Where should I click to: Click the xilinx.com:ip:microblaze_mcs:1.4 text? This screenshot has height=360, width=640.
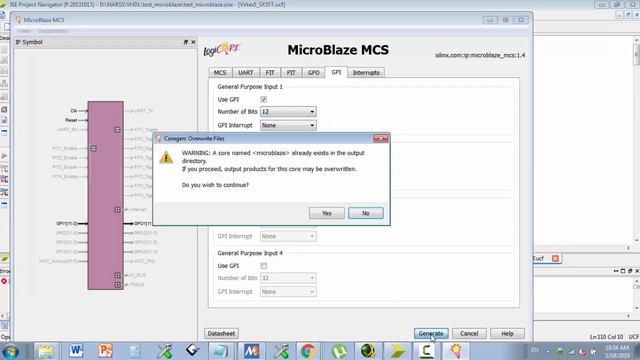(x=480, y=55)
